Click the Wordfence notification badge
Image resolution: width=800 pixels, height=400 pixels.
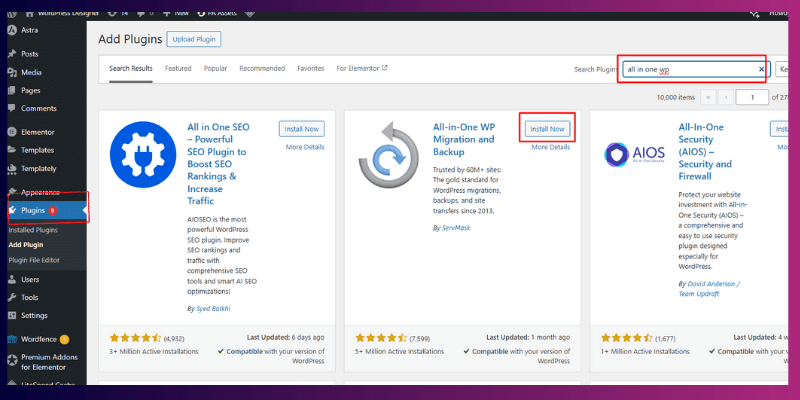64,339
